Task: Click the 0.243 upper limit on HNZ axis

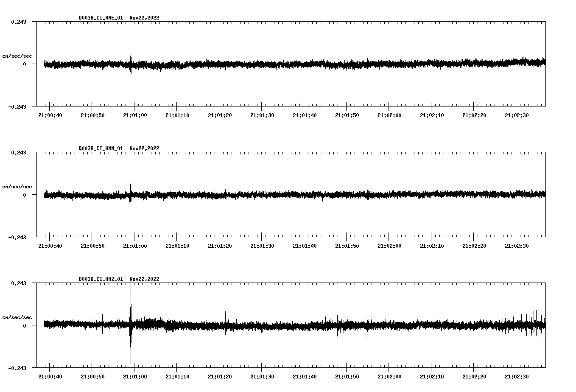Action: (18, 283)
